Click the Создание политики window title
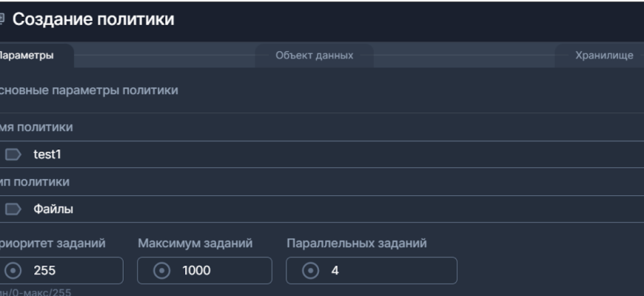 click(93, 19)
